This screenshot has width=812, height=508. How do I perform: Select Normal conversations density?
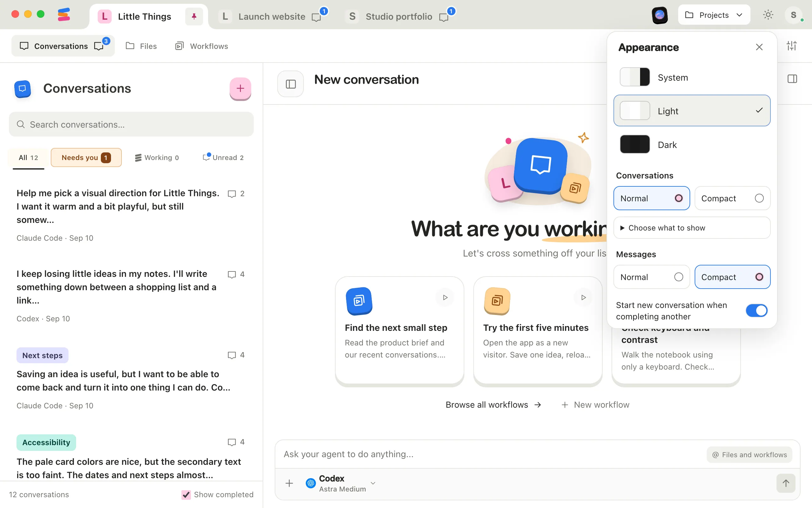652,198
